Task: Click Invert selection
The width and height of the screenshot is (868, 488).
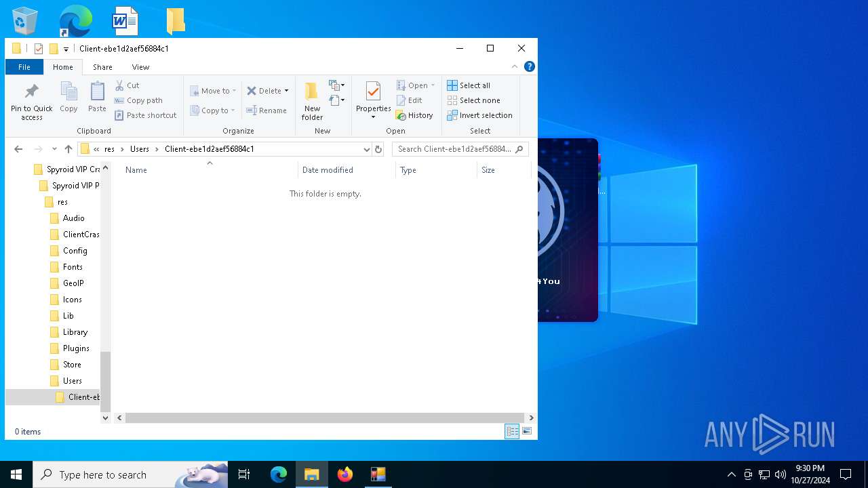Action: (479, 115)
